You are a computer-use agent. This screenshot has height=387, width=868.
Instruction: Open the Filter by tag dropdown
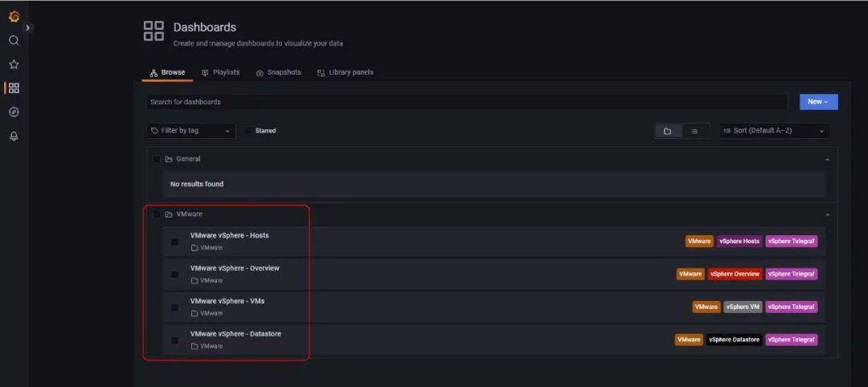(x=190, y=131)
